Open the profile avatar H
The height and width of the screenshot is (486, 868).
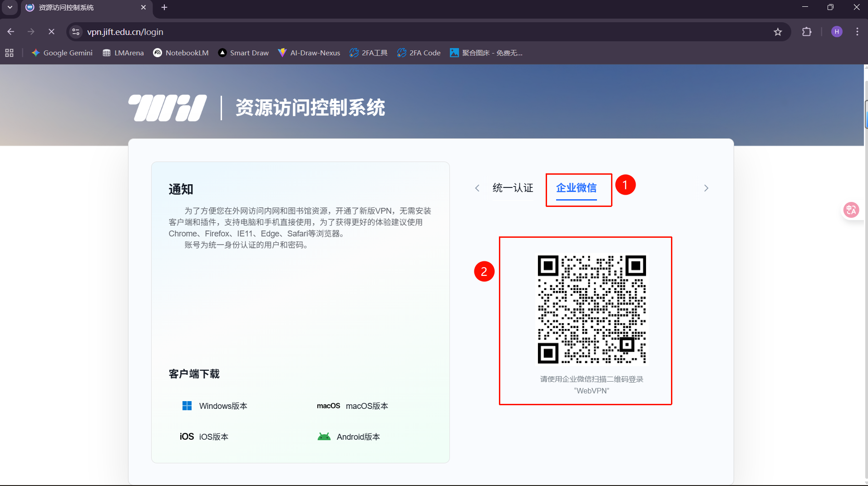837,32
